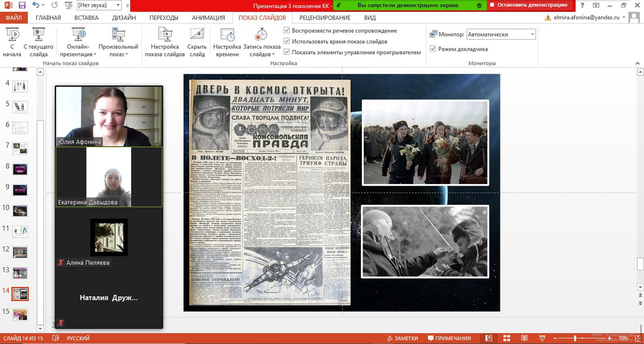
Task: Click РУССКИЙ language indicator
Action: pos(78,338)
